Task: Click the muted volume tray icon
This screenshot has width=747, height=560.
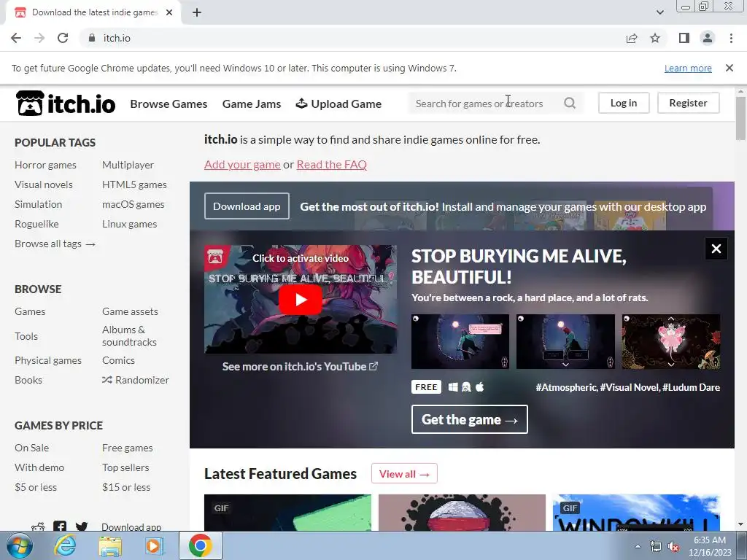Action: tap(673, 547)
